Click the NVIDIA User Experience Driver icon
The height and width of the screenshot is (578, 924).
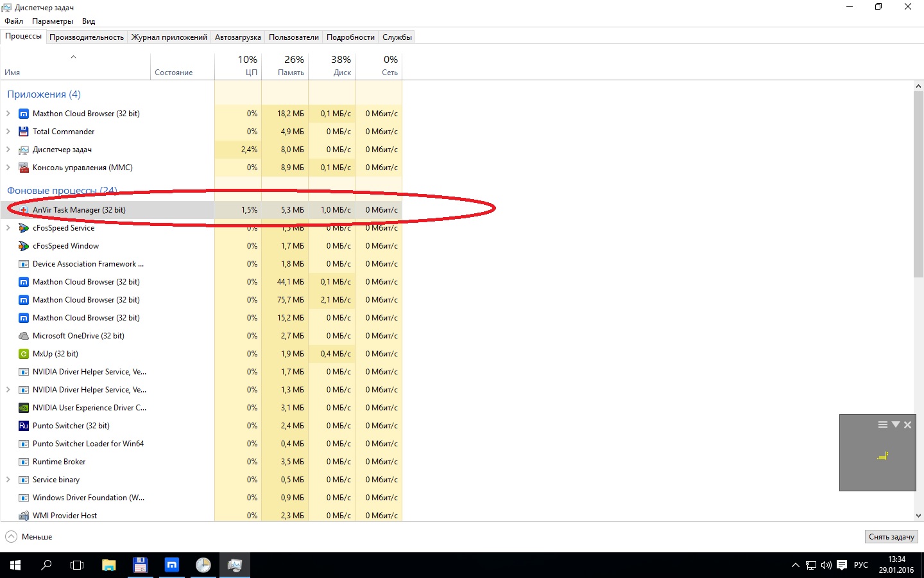[24, 408]
